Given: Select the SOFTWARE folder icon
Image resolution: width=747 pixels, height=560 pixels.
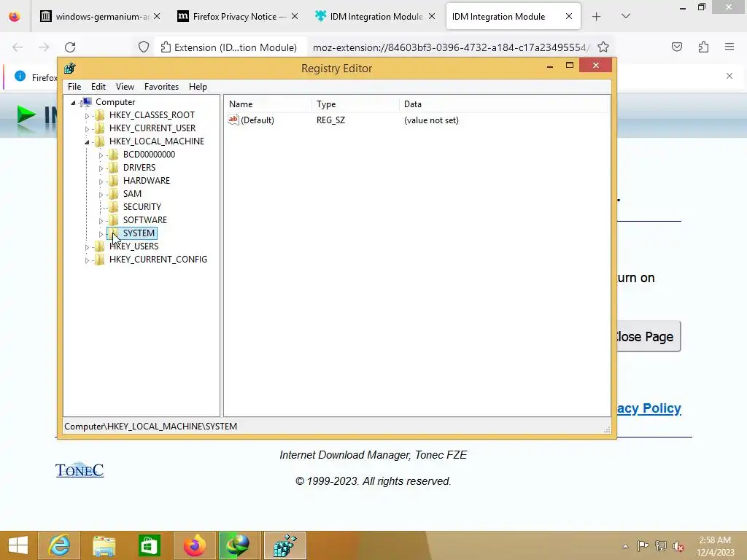Looking at the screenshot, I should 113,220.
